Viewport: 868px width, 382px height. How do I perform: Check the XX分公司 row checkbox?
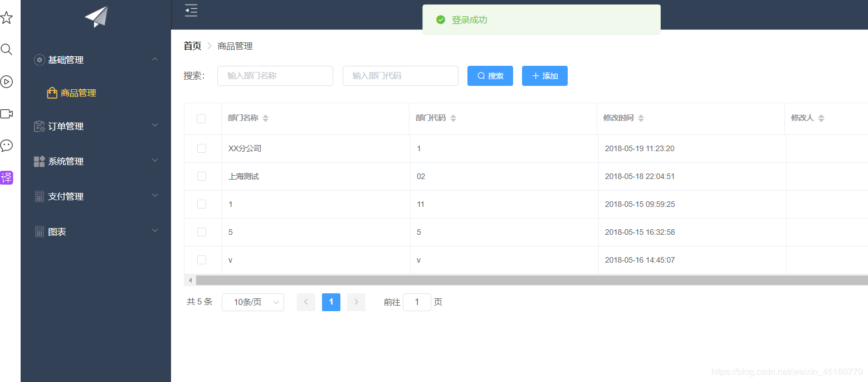point(202,148)
